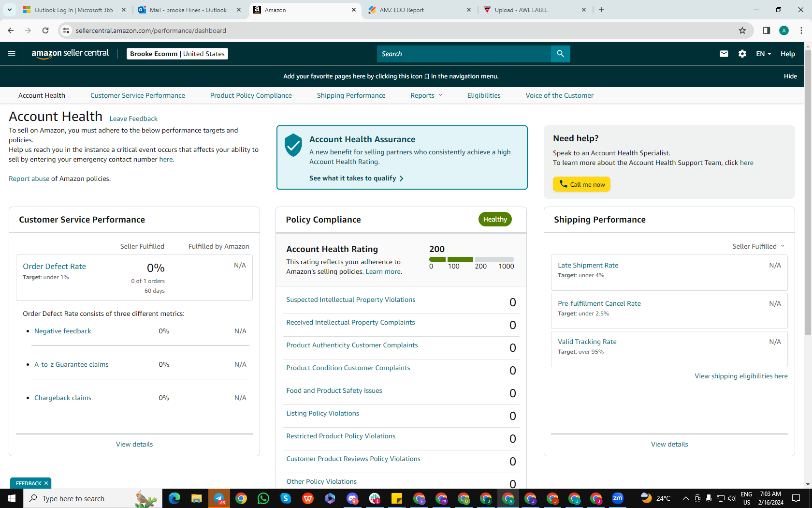The image size is (812, 508).
Task: Bookmark this page with the star icon
Action: coord(742,30)
